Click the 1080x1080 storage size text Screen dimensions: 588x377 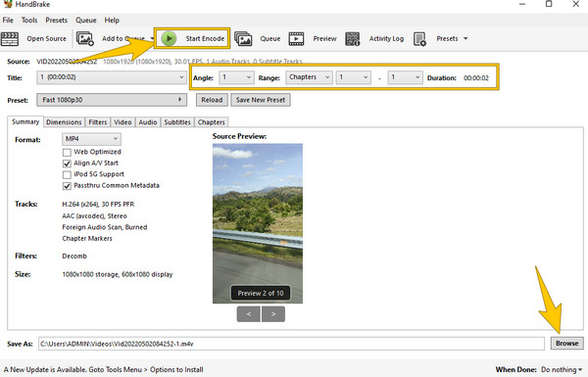coord(118,274)
